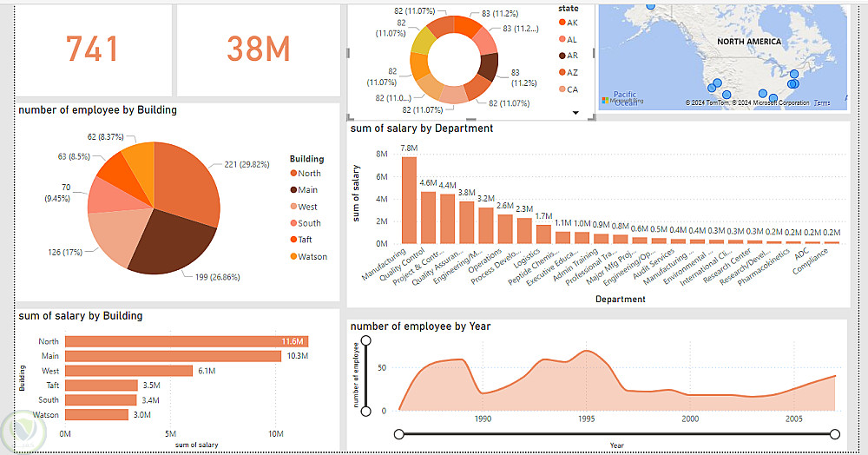
Task: Select the South 3.4M salary bar
Action: pyautogui.click(x=101, y=399)
